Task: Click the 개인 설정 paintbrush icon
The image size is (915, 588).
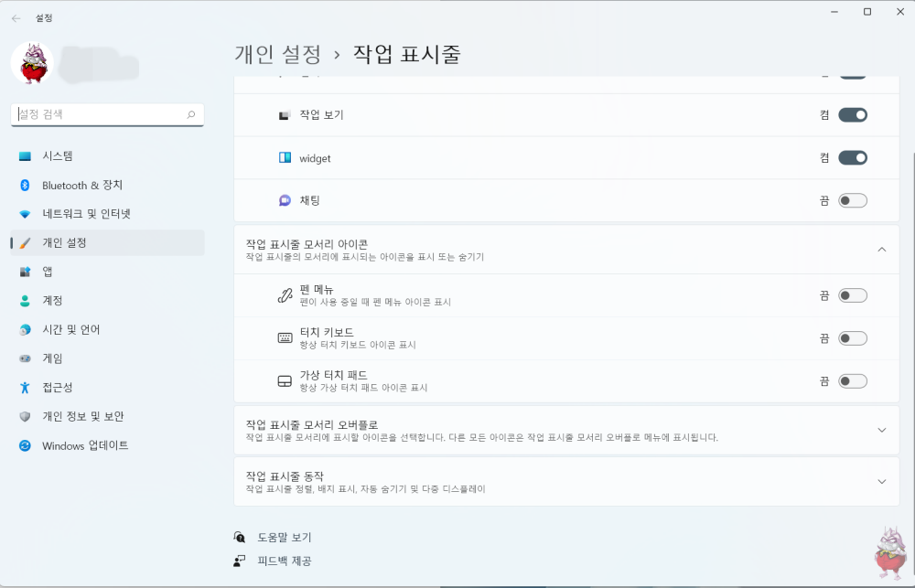Action: point(25,242)
